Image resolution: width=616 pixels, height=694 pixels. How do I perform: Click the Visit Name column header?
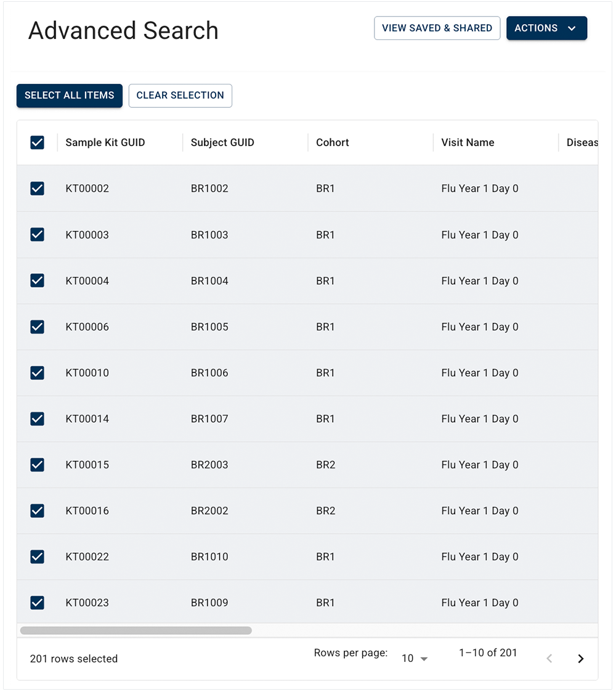coord(468,143)
